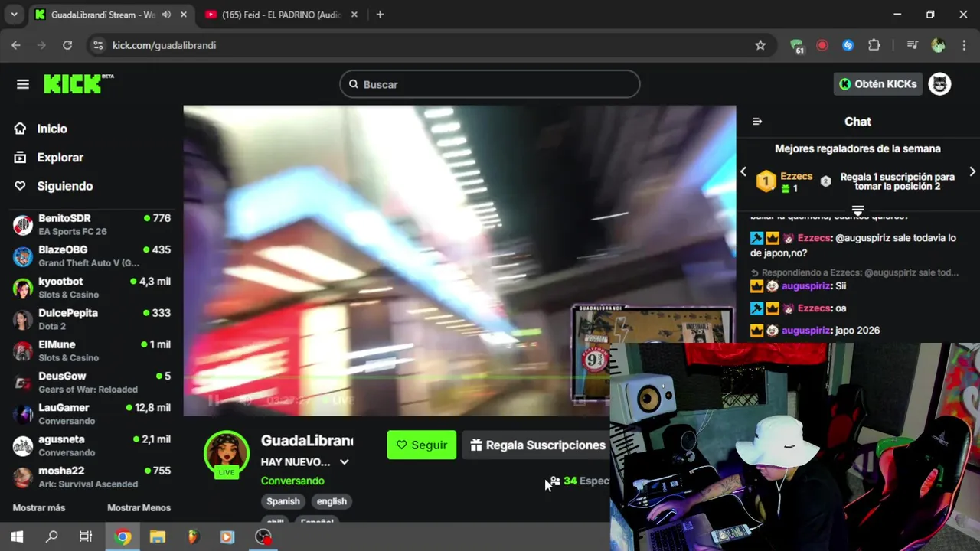Select the english tag
The height and width of the screenshot is (551, 980).
tap(332, 501)
